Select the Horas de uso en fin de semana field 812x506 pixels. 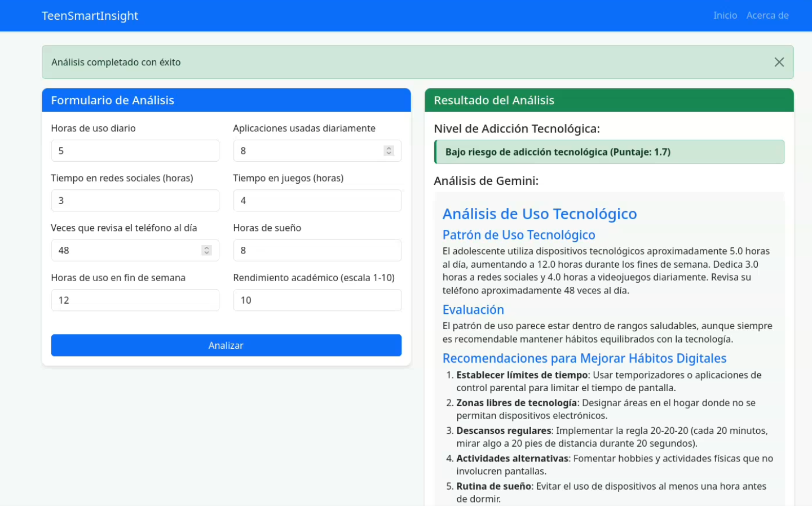(x=135, y=300)
